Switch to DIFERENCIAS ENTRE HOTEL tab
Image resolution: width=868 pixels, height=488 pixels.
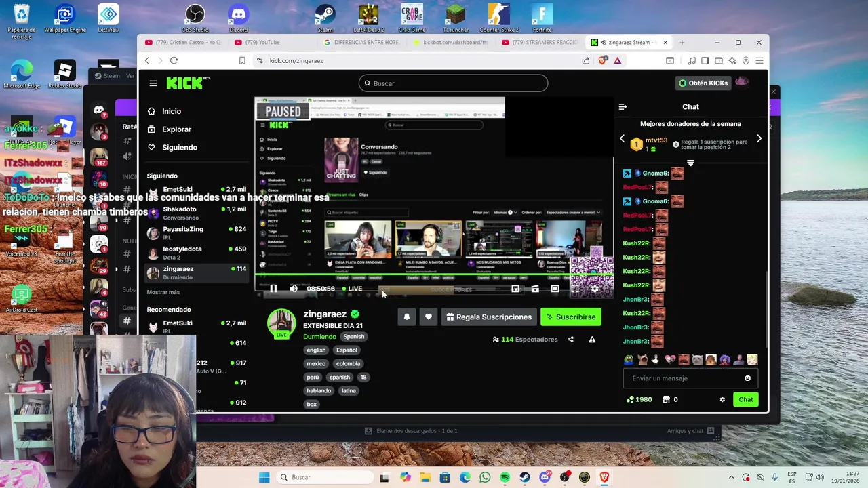[362, 42]
